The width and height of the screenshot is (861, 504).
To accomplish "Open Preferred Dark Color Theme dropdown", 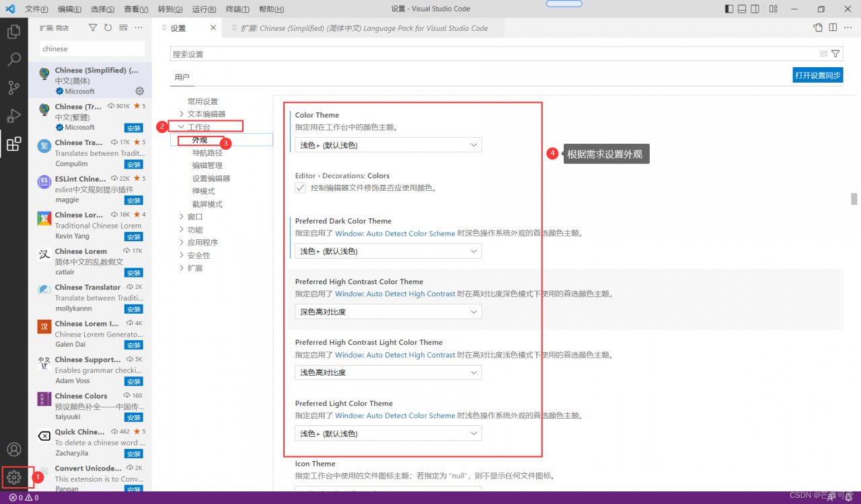I will click(388, 251).
